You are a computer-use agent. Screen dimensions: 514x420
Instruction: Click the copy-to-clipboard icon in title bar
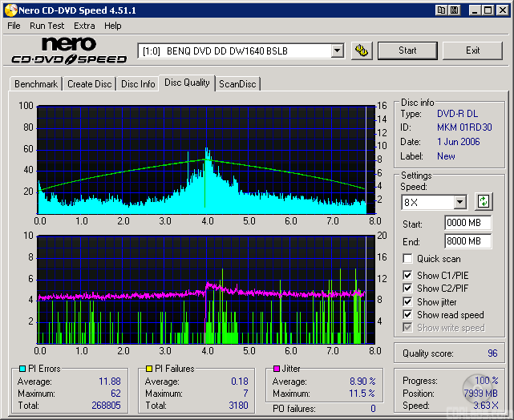tap(441, 10)
